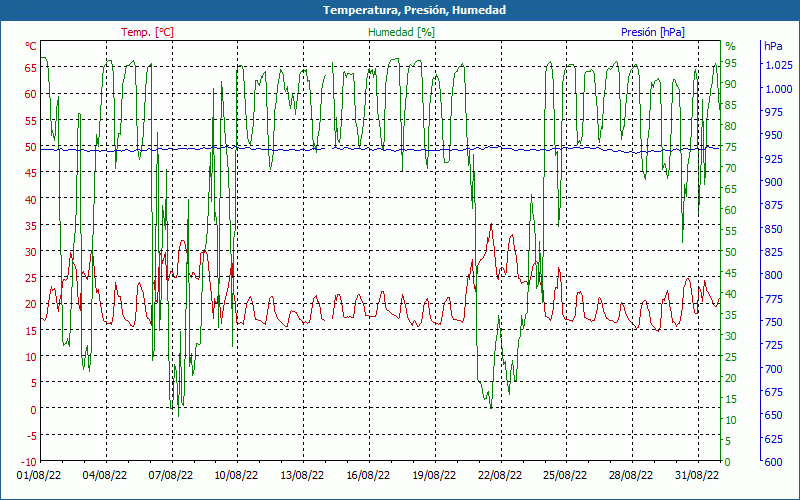800x500 pixels.
Task: Click the blue 'hPa' axis unit label
Action: [x=773, y=46]
